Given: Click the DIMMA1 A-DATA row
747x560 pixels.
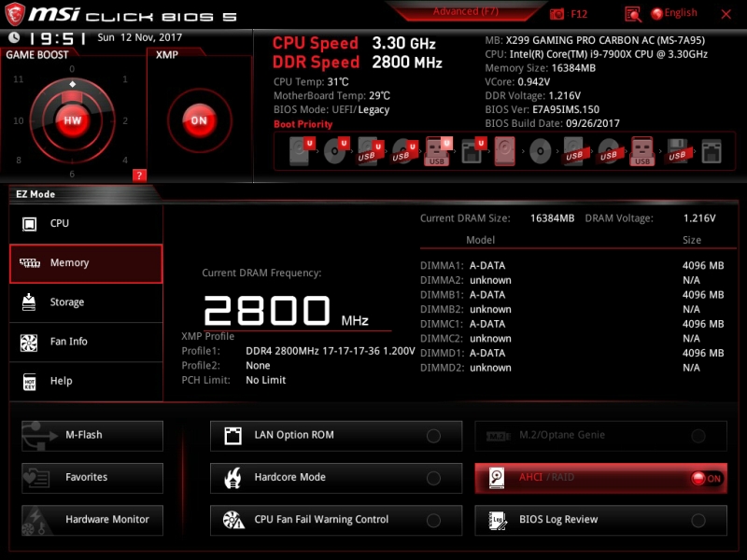Looking at the screenshot, I should click(x=571, y=266).
